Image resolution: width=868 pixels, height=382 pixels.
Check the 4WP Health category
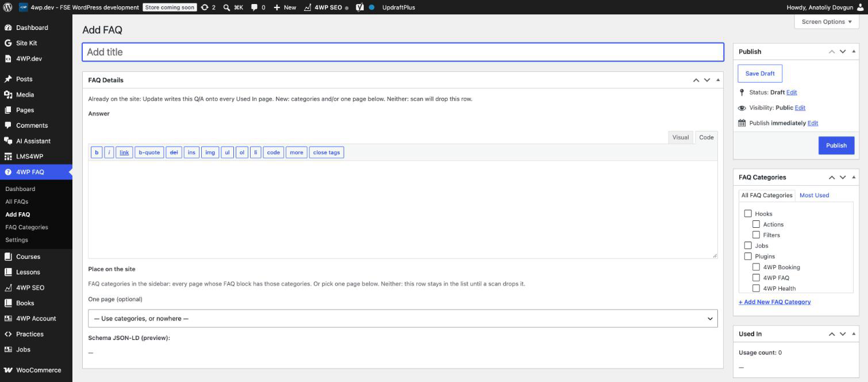click(x=756, y=288)
